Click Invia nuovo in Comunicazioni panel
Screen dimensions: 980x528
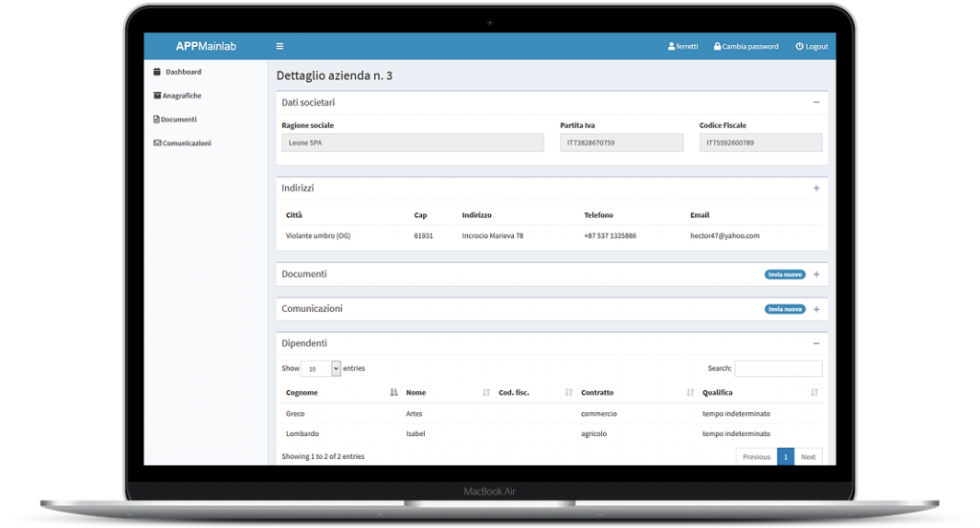(785, 309)
